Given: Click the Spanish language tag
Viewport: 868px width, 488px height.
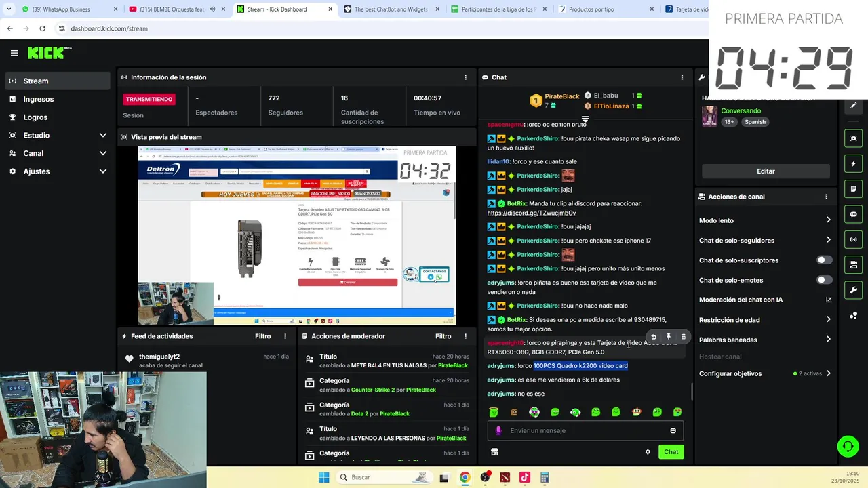Looking at the screenshot, I should click(755, 122).
